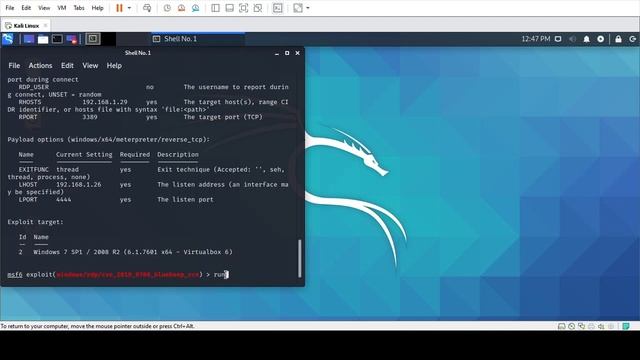Click the LHOST value 192.168.1.26
The image size is (640, 360).
tap(78, 184)
